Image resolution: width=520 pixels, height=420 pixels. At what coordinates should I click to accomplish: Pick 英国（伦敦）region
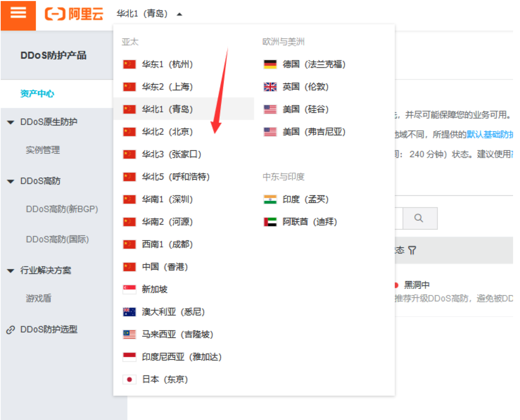pyautogui.click(x=324, y=87)
